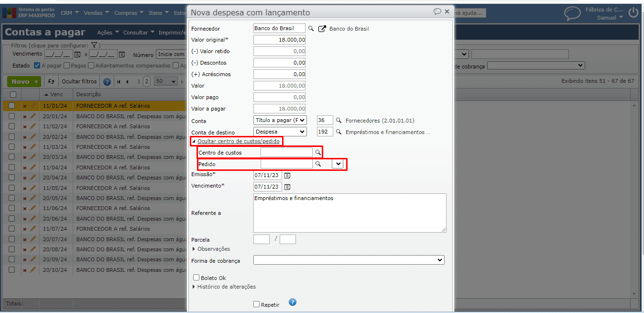
Task: Click the blue help icon in grid toolbar
Action: (107, 82)
